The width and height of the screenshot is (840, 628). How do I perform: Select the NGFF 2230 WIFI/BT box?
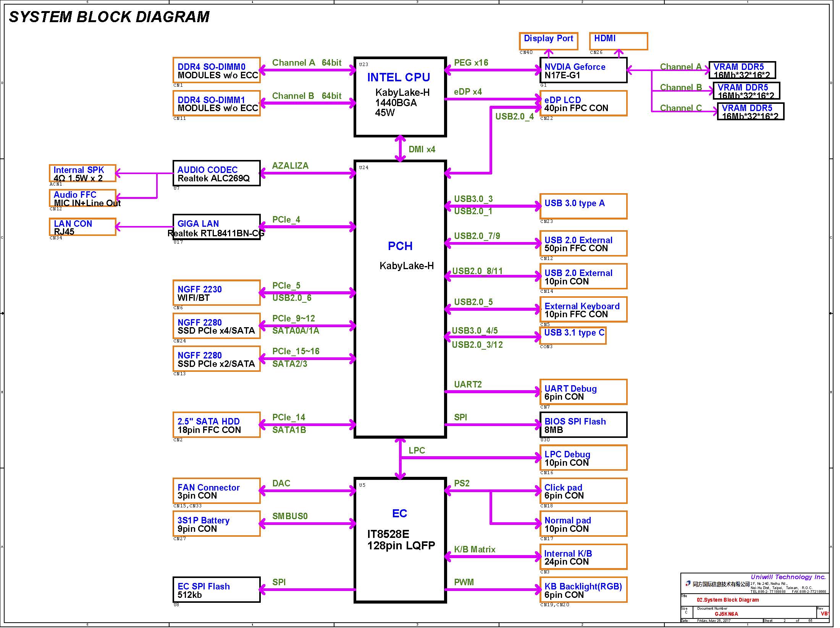click(x=216, y=293)
